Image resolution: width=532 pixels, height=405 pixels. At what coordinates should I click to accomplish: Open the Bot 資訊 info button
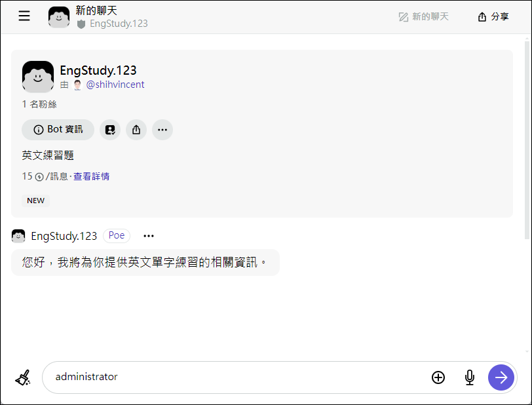tap(58, 129)
